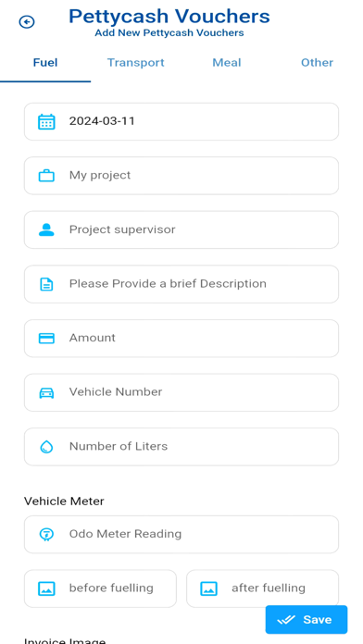Click the image icon for after fuelling

[209, 588]
